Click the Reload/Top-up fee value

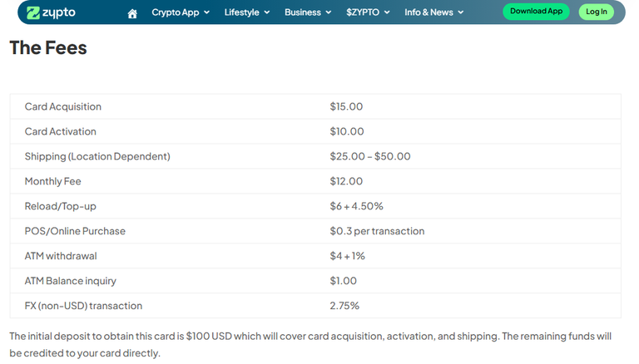[x=357, y=206]
